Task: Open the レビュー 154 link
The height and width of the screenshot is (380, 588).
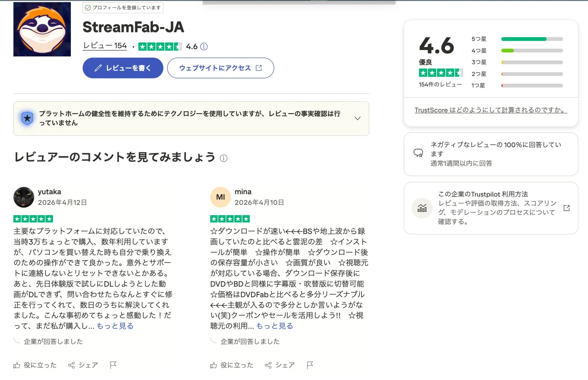Action: click(105, 46)
